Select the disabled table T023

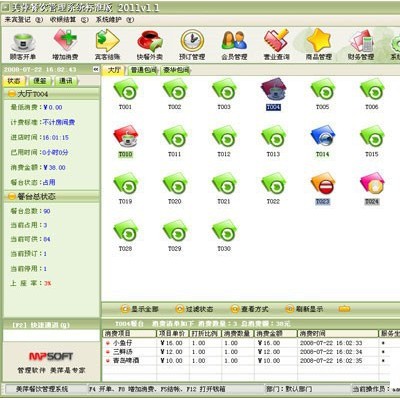pyautogui.click(x=322, y=188)
